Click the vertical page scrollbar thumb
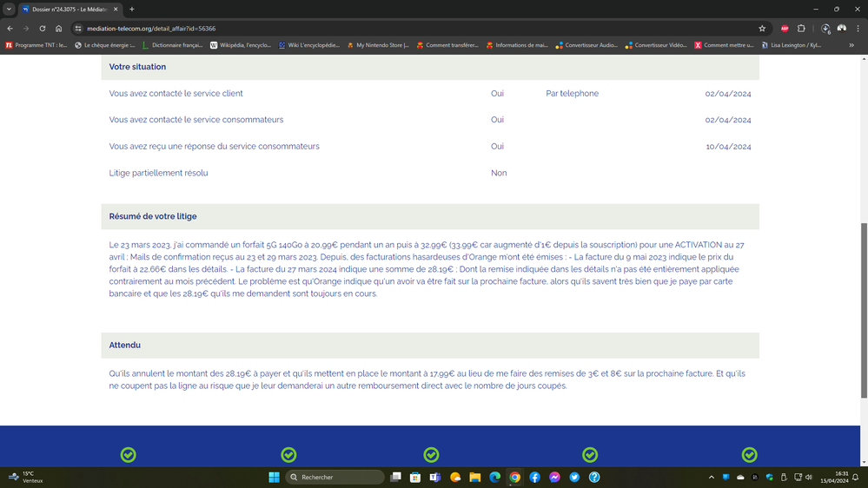The image size is (868, 488). point(864,310)
